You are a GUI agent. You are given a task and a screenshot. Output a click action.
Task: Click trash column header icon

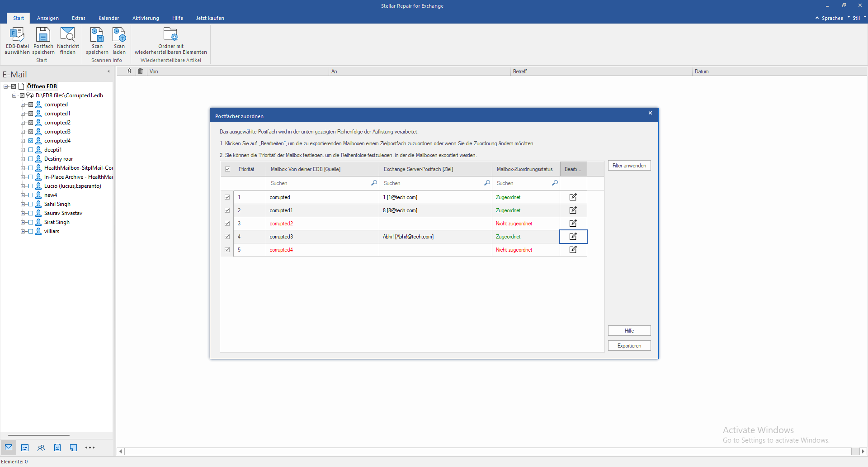141,71
